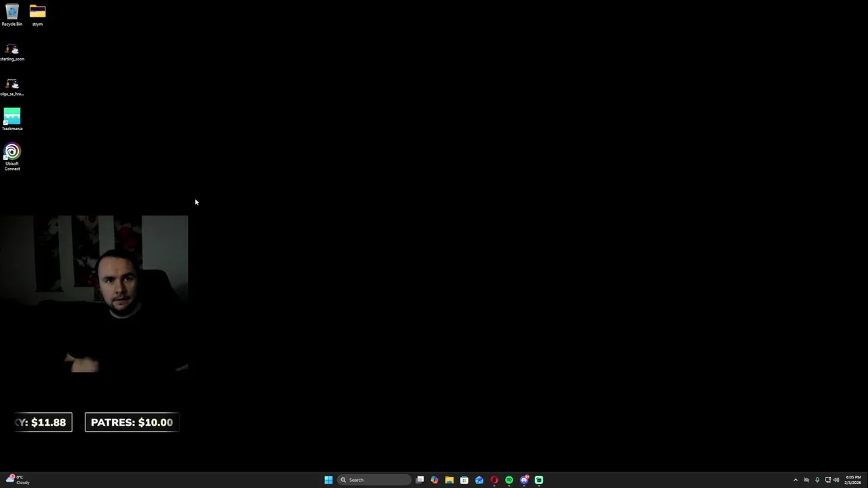Open Microsoft Store from the taskbar

(x=464, y=480)
